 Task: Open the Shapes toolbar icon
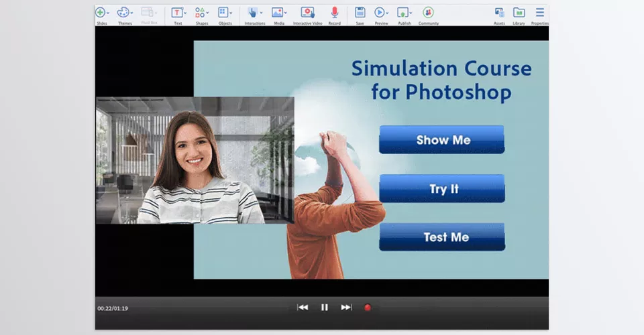click(x=200, y=12)
